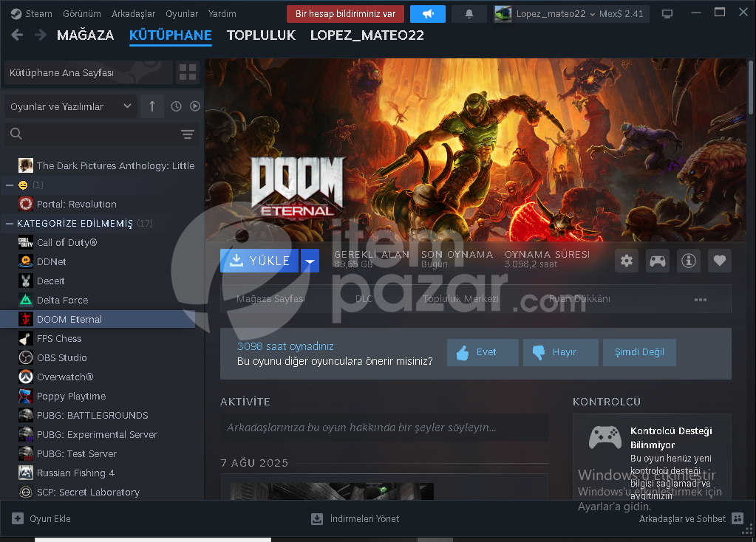
Task: Open the install options dropdown arrow
Action: pyautogui.click(x=310, y=261)
